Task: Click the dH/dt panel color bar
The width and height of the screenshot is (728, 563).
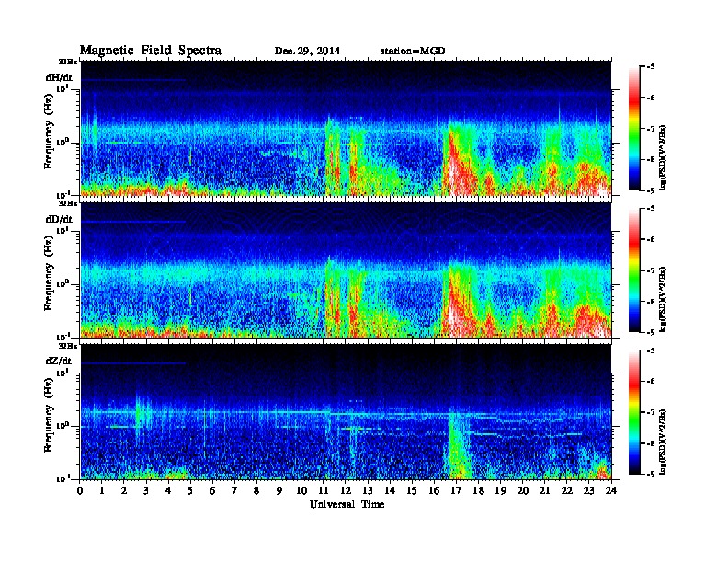Action: 633,129
